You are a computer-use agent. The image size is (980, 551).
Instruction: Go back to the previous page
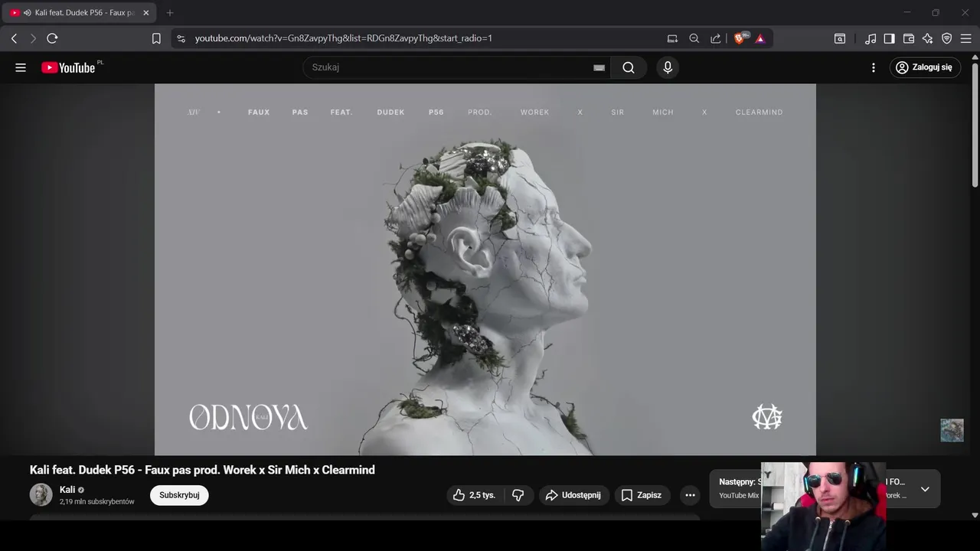pos(14,38)
